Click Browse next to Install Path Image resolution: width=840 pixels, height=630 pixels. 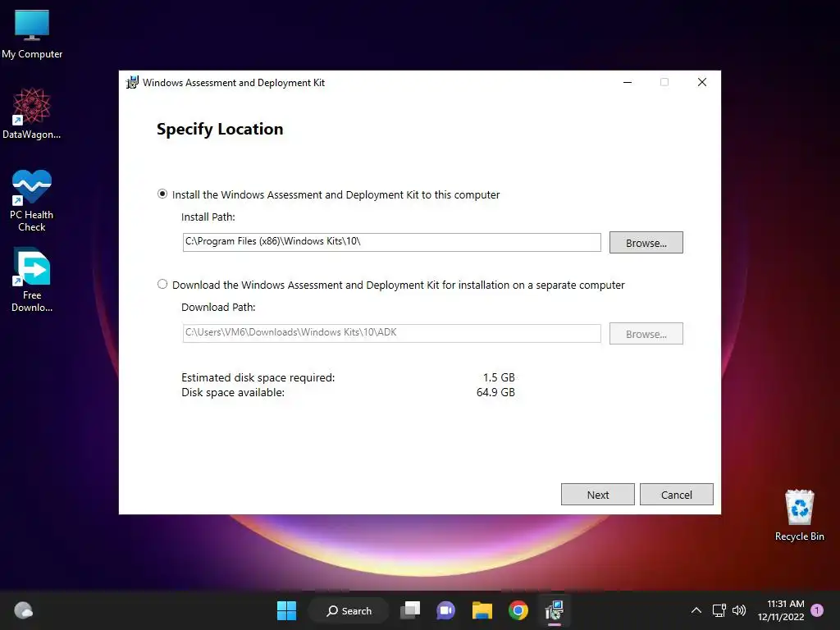coord(646,243)
